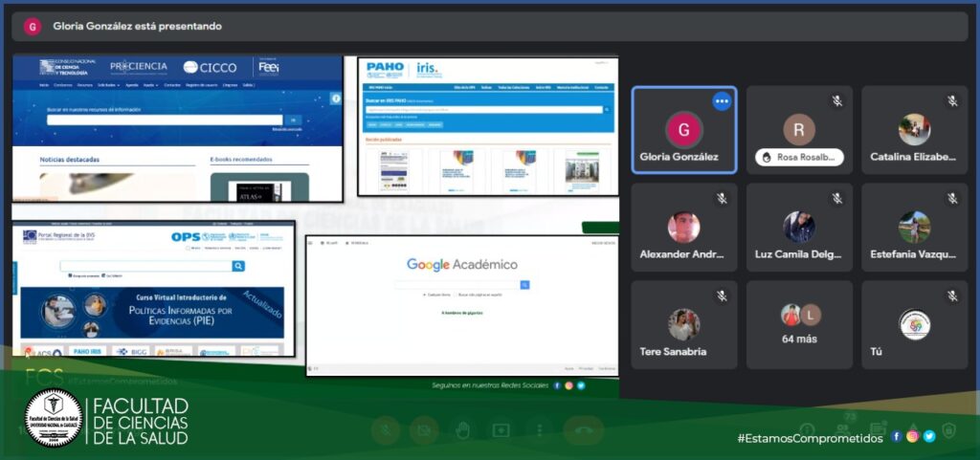980x460 pixels.
Task: Select Luz Camila Delg participant photo
Action: (799, 228)
